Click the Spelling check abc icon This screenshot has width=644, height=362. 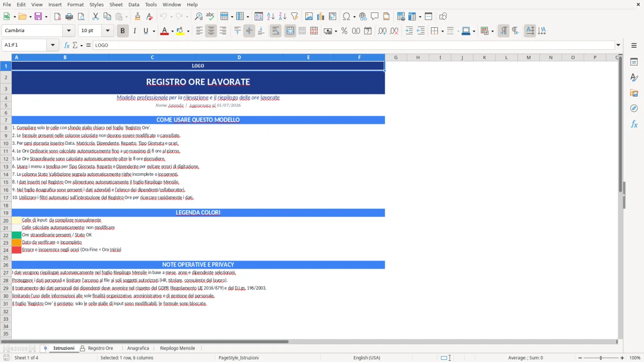(x=210, y=17)
